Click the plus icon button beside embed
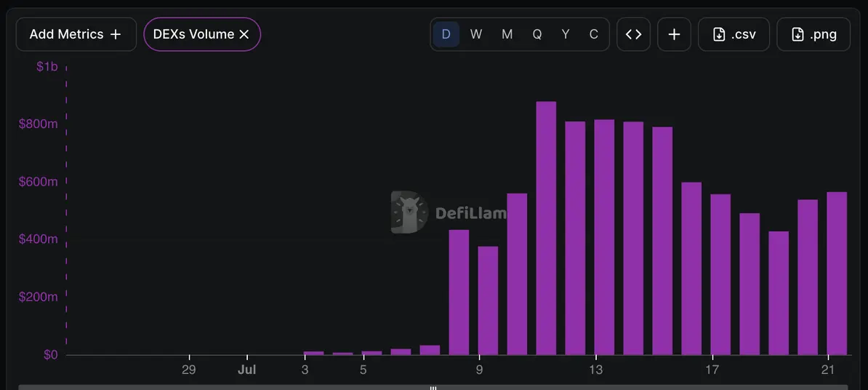The height and width of the screenshot is (390, 868). point(674,34)
